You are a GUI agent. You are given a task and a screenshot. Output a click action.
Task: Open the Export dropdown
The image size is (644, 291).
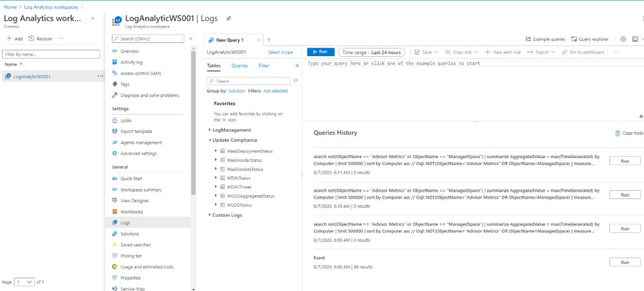click(x=542, y=52)
